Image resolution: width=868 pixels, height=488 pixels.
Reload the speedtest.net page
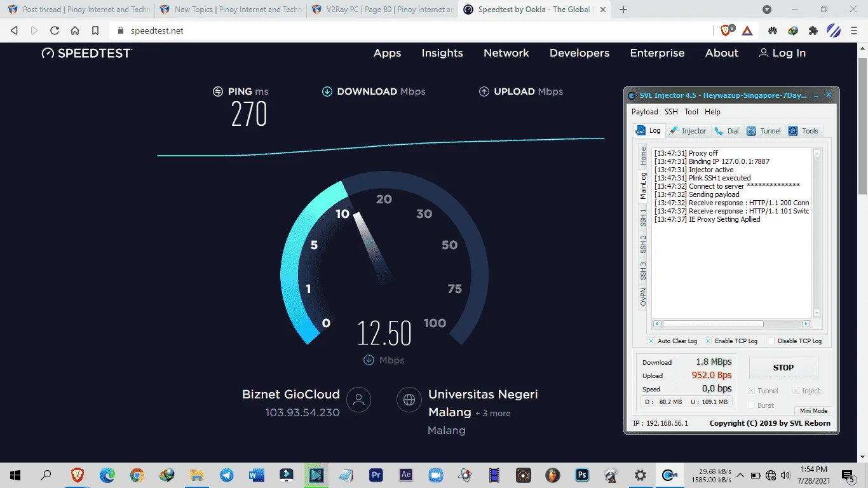55,30
